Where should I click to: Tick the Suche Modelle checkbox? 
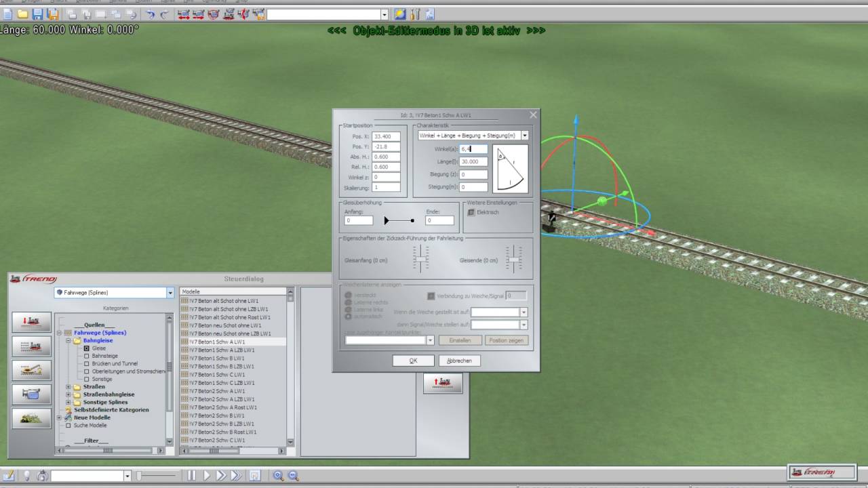[x=68, y=426]
